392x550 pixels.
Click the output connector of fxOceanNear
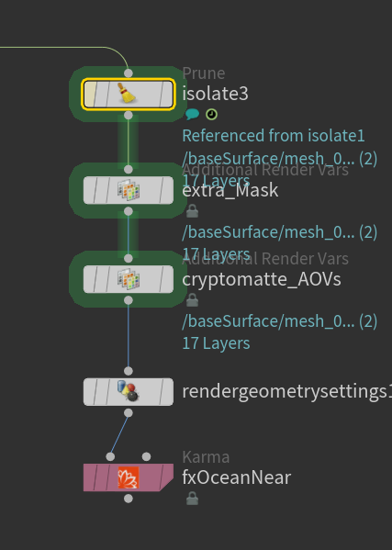129,499
